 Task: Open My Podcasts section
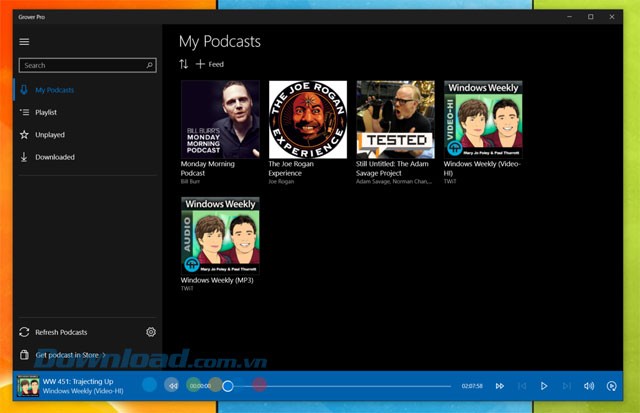point(54,90)
